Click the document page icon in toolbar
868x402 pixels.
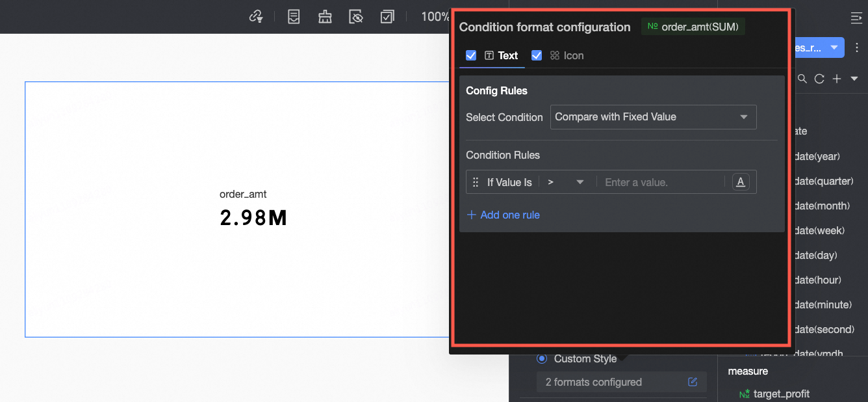click(x=294, y=16)
